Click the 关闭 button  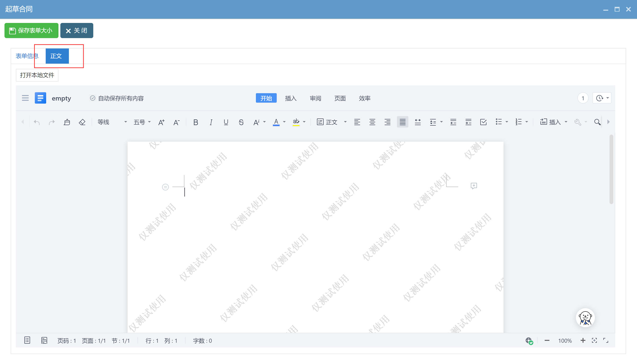coord(77,31)
